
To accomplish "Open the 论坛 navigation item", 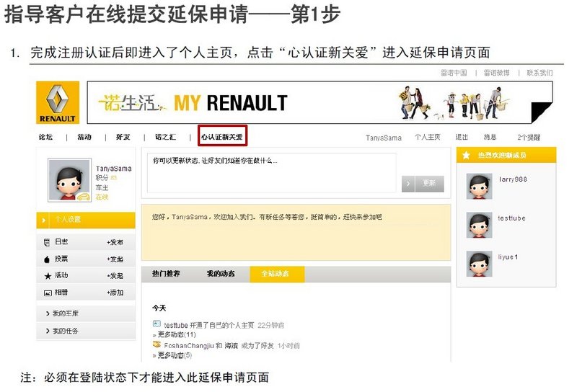I will (45, 137).
